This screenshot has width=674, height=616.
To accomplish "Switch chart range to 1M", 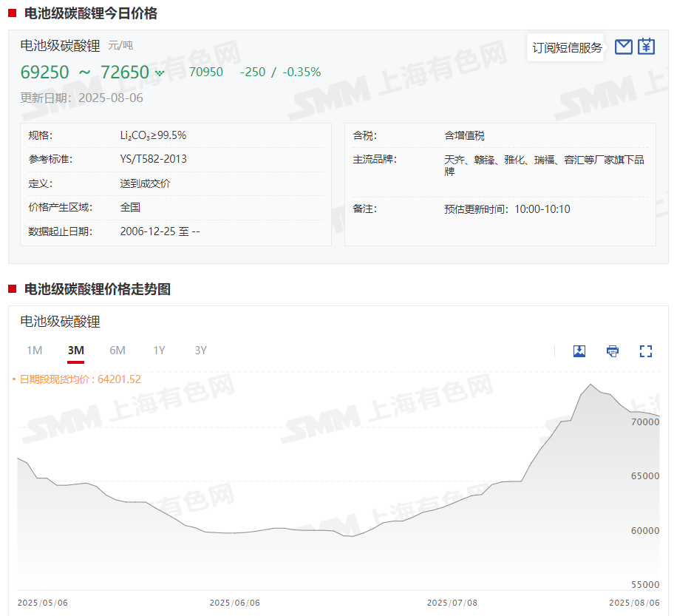I will click(34, 351).
